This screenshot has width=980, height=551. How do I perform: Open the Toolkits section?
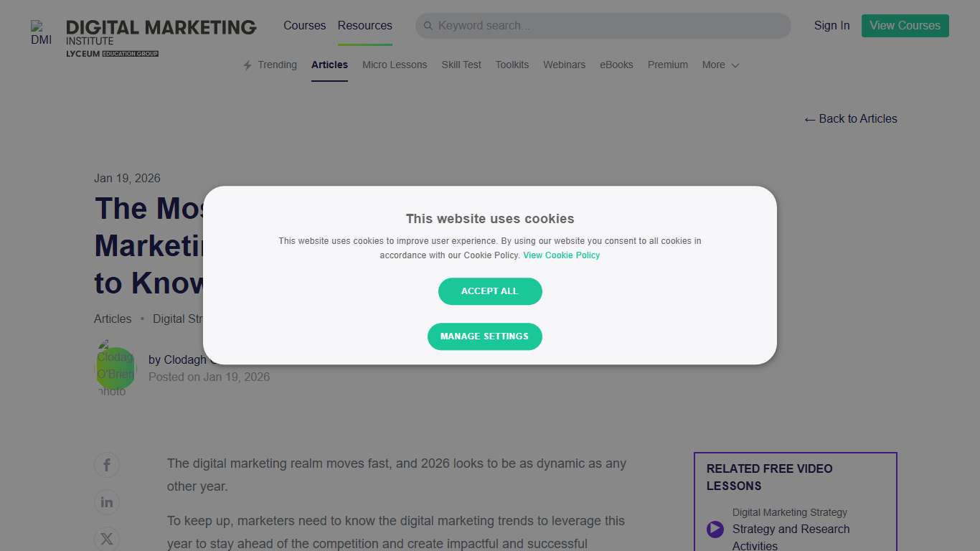click(x=512, y=65)
